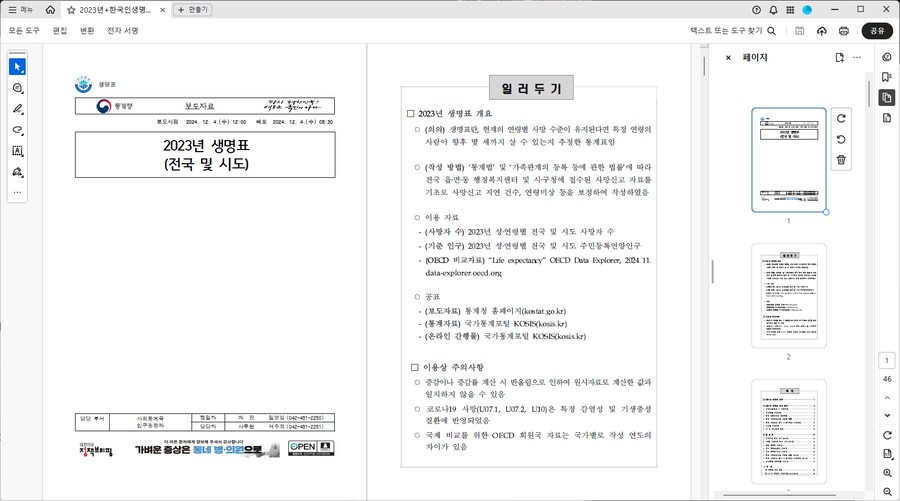This screenshot has width=900, height=501.
Task: Open the 변환 menu
Action: point(87,30)
